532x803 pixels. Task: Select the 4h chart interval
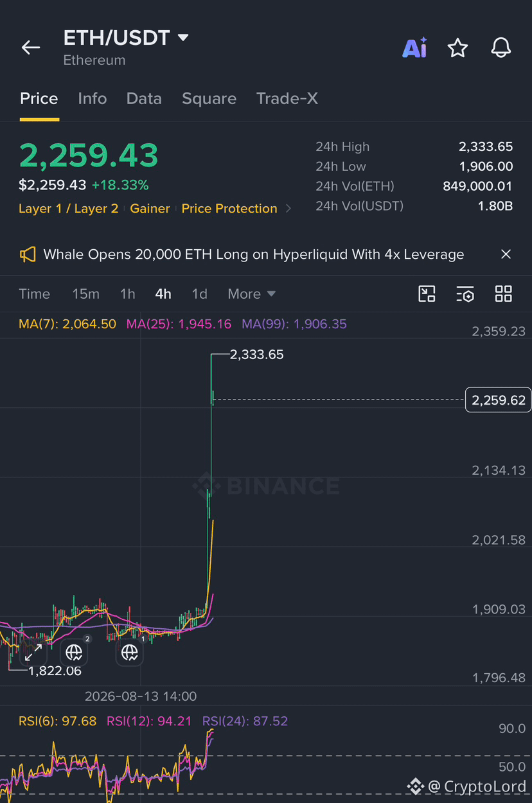click(x=163, y=294)
